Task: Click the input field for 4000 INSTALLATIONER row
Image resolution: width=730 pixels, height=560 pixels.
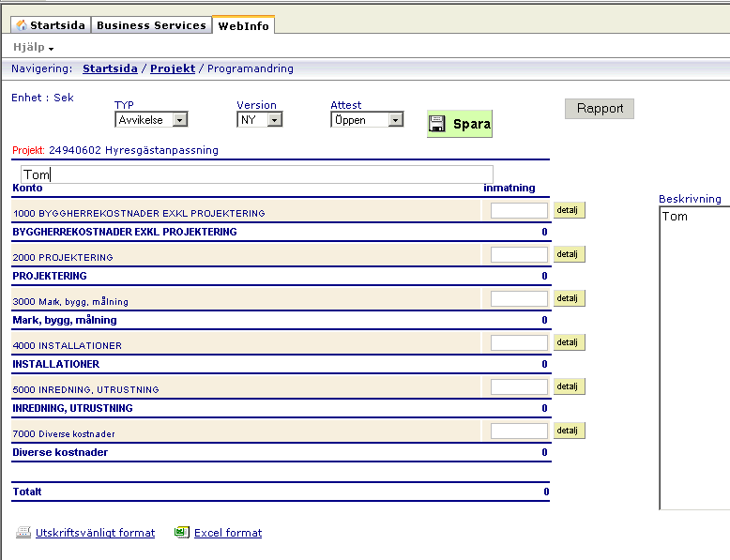Action: coord(519,342)
